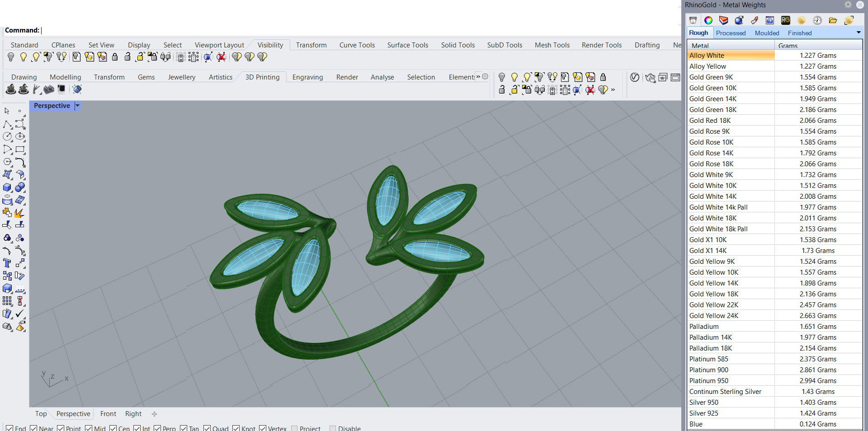Click the open padlock Unlock icon in top Visibility toolbar

[x=127, y=57]
